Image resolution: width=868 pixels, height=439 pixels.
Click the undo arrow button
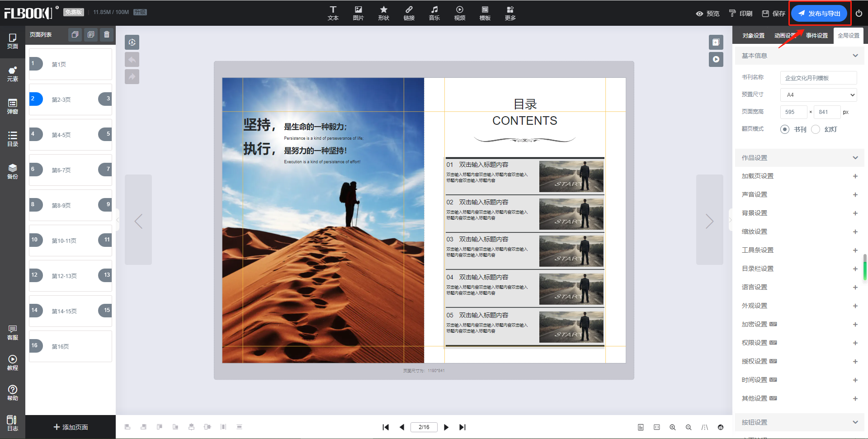[x=132, y=60]
